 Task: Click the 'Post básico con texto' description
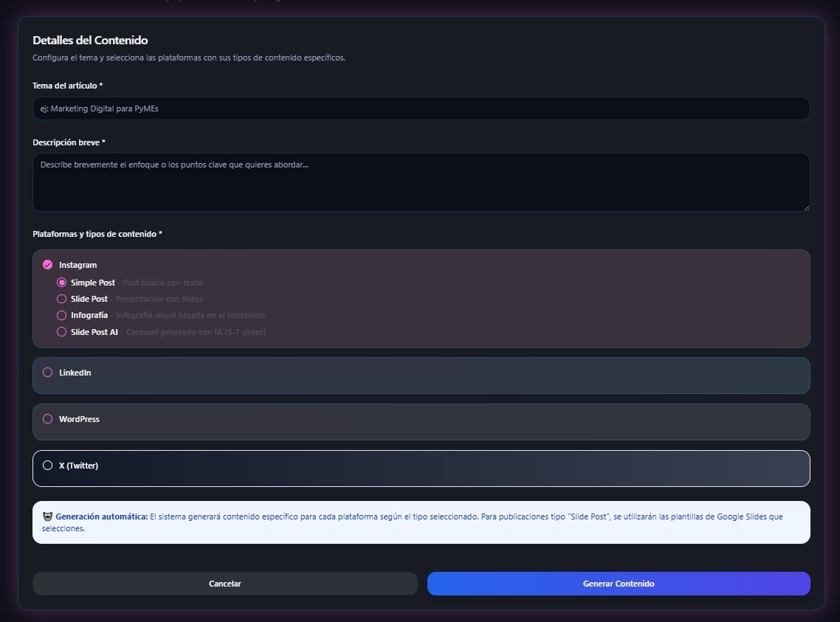[x=162, y=283]
